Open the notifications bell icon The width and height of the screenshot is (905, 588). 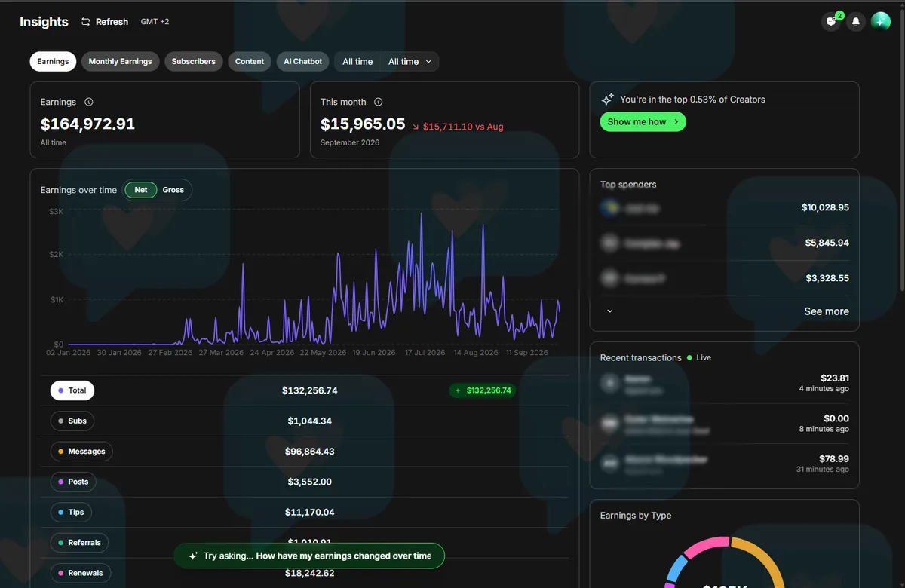tap(856, 22)
